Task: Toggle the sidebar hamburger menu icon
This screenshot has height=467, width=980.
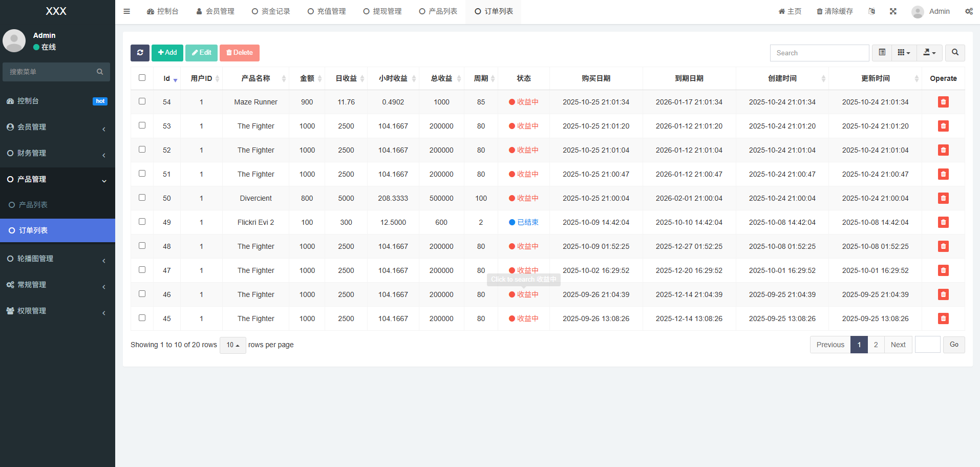Action: (127, 11)
